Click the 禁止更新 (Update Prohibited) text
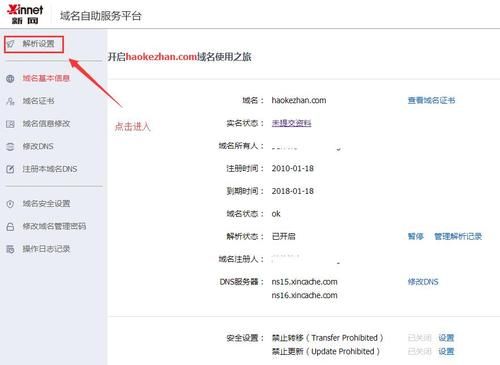Screen dimensions: 500x365 click(x=326, y=351)
